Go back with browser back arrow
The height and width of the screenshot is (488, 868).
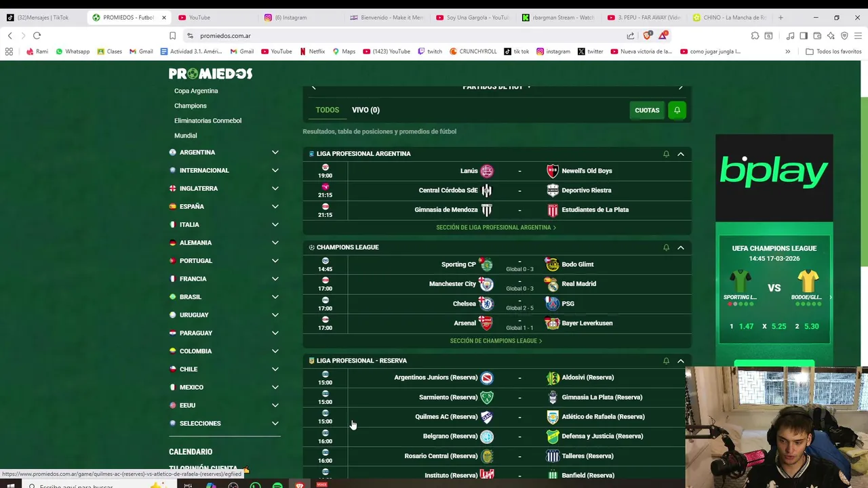tap(9, 36)
